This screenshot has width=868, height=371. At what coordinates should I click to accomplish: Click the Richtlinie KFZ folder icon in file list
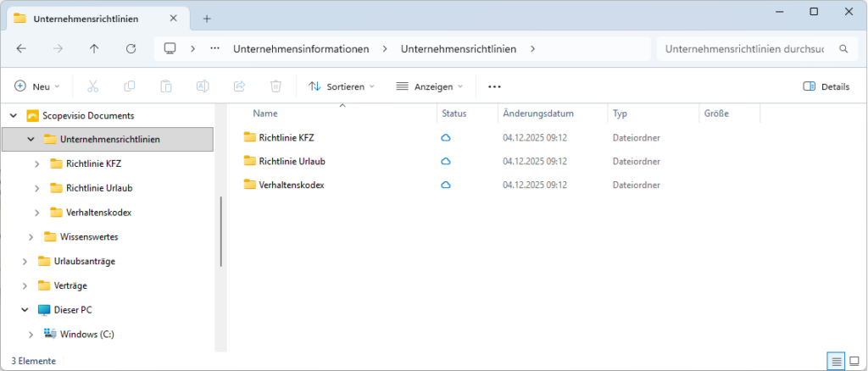click(250, 137)
